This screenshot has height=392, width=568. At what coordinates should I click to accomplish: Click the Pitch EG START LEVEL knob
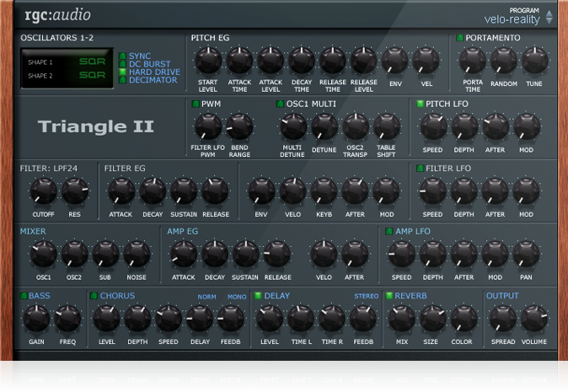208,61
